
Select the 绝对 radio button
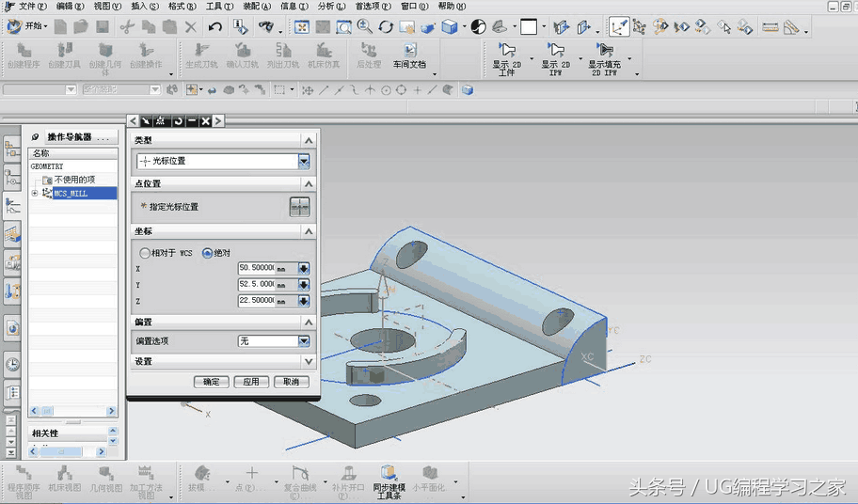pos(207,253)
